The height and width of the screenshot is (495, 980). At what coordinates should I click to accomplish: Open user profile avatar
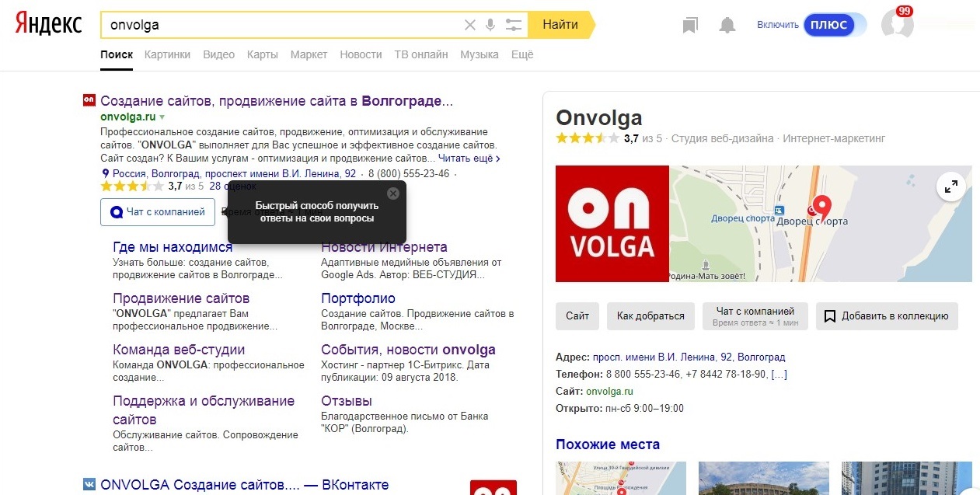(898, 23)
